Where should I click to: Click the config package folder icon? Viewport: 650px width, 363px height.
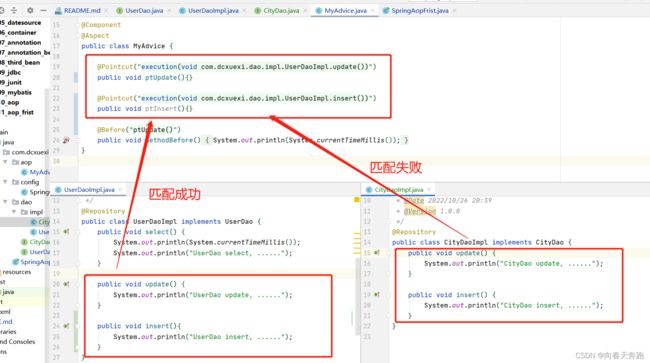[15, 182]
